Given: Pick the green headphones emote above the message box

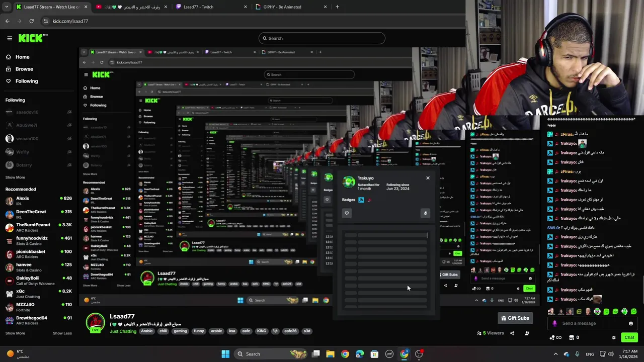Looking at the screenshot, I should tap(624, 312).
